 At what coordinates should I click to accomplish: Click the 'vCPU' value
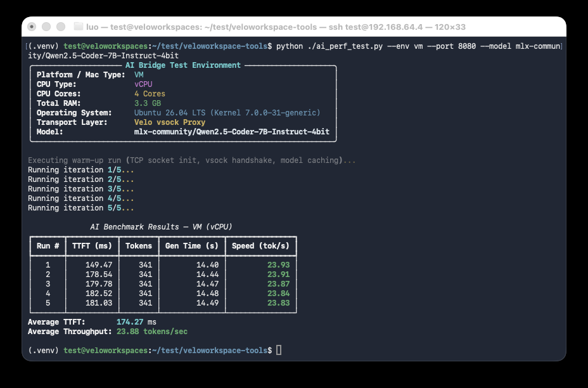tap(143, 84)
